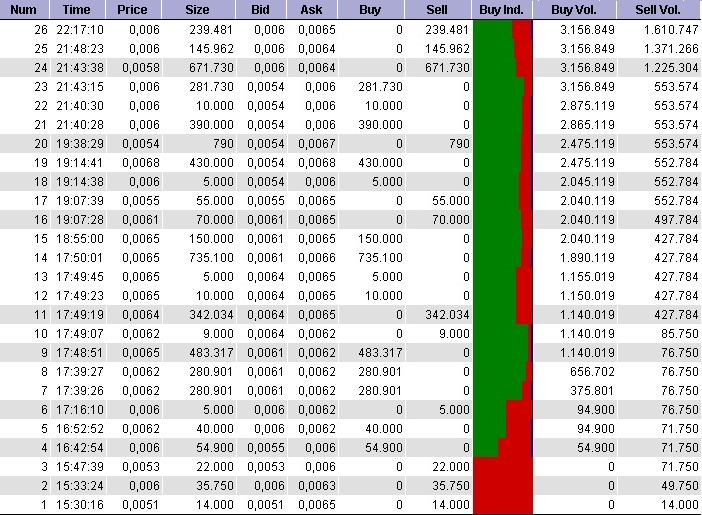Select Sell Vol. 1.610.747
This screenshot has width=702, height=515.
point(671,30)
